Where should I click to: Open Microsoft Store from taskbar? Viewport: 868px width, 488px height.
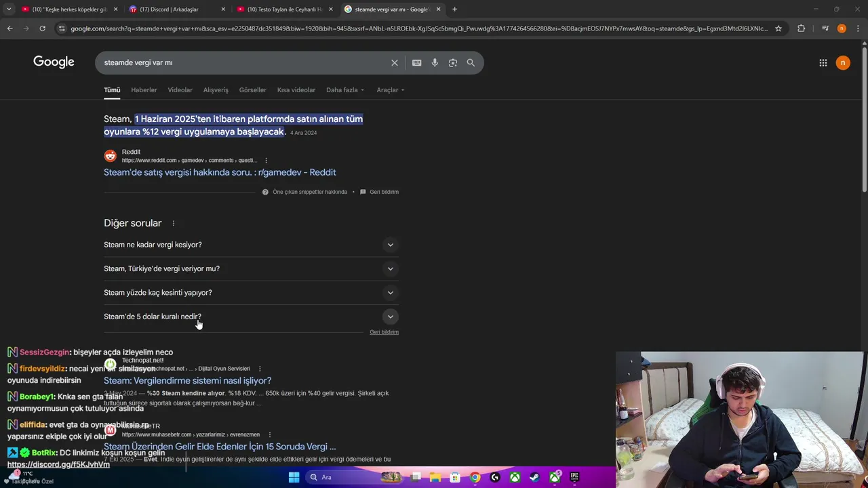tap(455, 477)
